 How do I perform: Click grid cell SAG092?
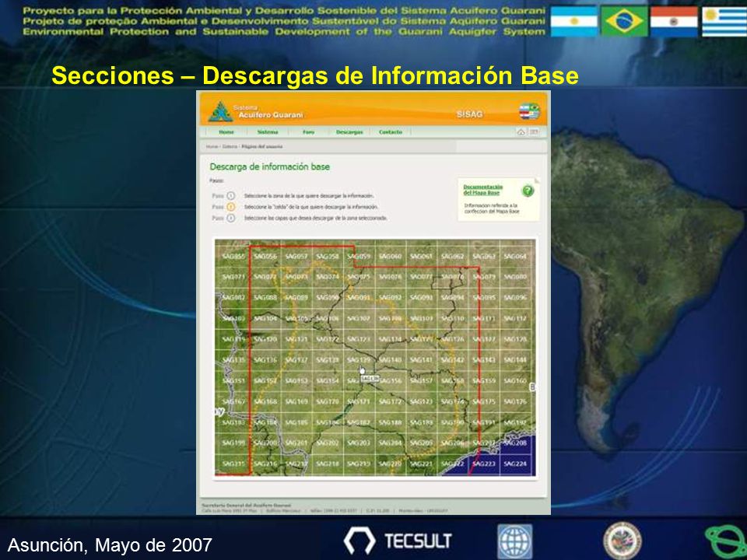point(390,298)
